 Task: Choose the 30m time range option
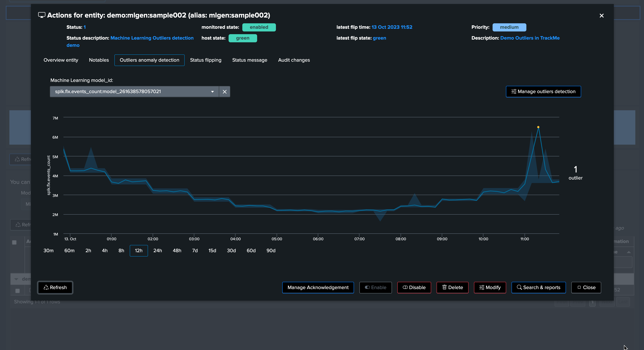(x=48, y=250)
